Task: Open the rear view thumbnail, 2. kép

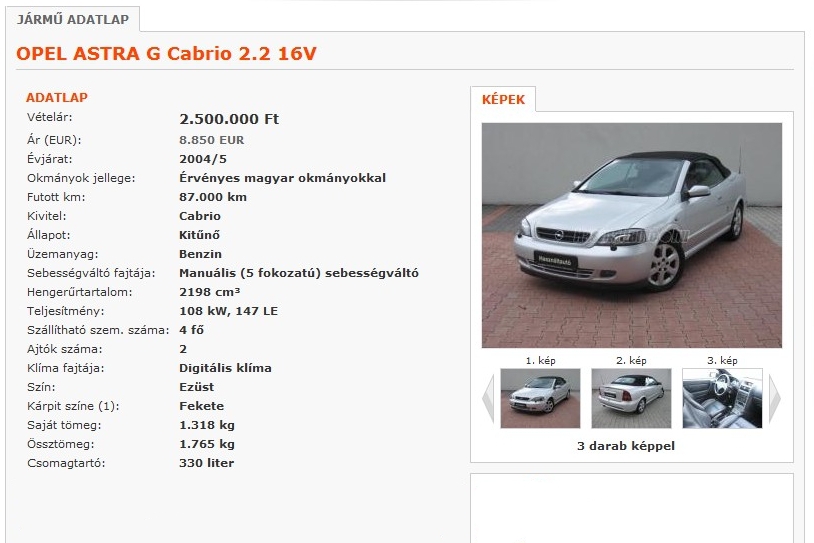Action: click(631, 398)
